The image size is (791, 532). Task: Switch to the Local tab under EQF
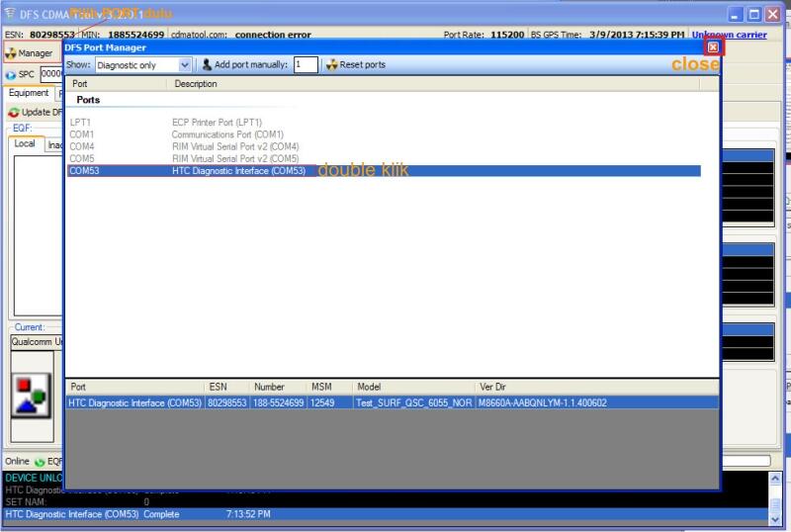(x=25, y=143)
